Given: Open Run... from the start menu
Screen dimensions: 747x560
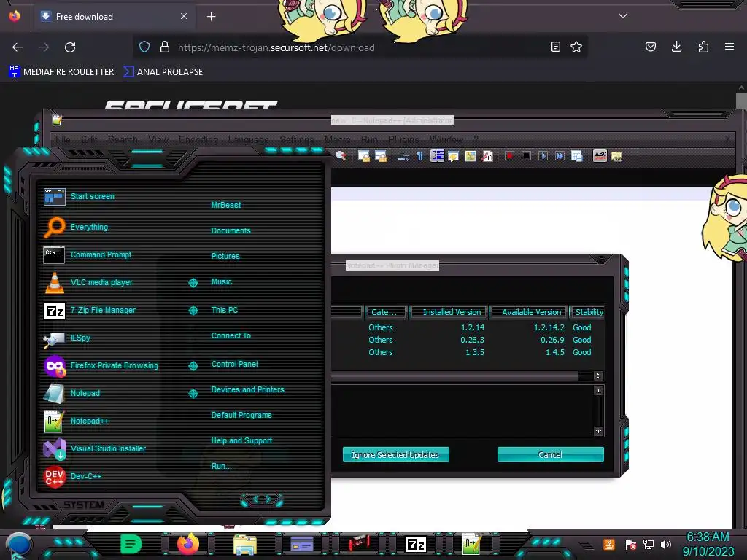Looking at the screenshot, I should [221, 466].
